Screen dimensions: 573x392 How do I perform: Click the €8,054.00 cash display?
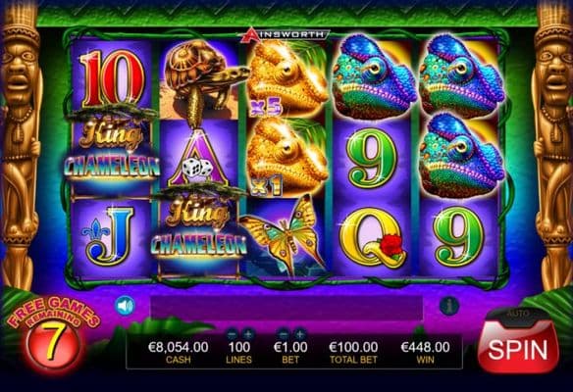click(179, 347)
